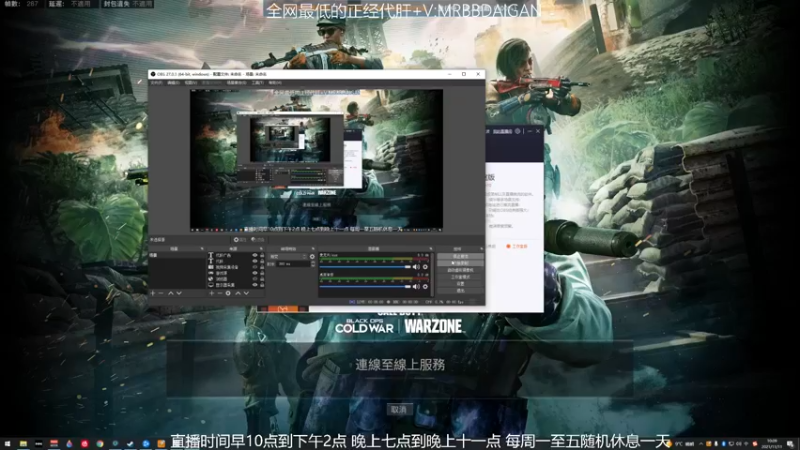Open the View menu in OBS

click(190, 83)
